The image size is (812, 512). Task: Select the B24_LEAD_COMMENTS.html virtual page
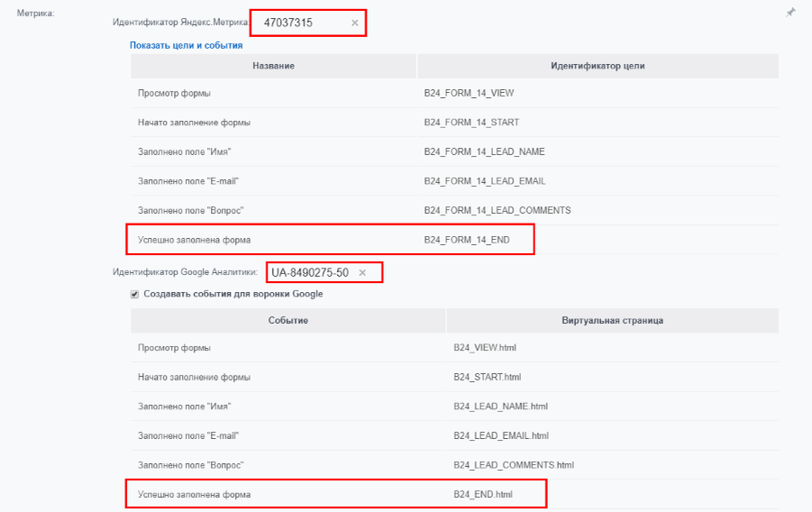point(514,465)
